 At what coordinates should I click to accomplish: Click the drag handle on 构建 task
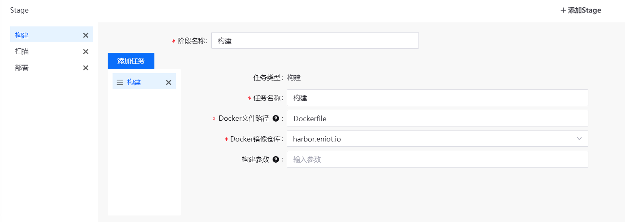point(120,83)
